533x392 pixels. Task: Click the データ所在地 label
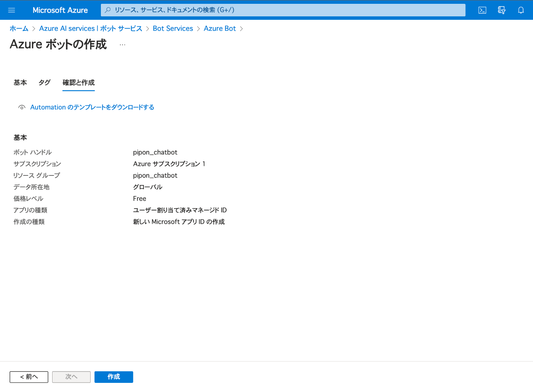click(32, 187)
